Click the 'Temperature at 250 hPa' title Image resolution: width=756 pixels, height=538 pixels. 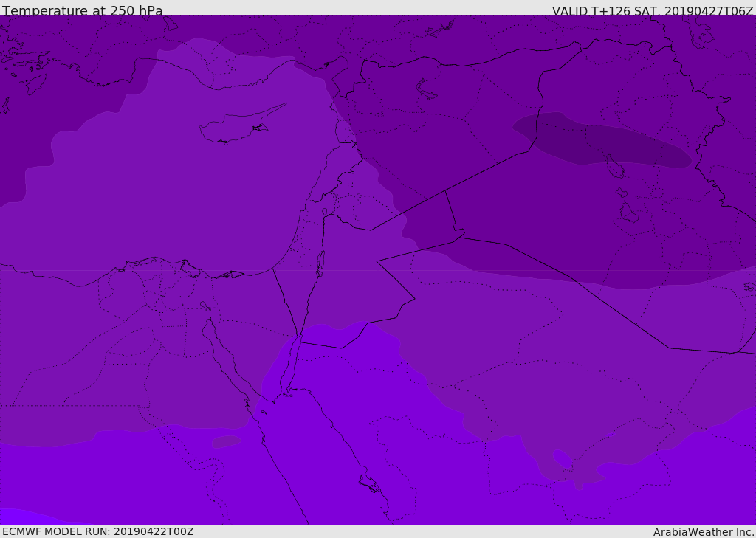83,11
